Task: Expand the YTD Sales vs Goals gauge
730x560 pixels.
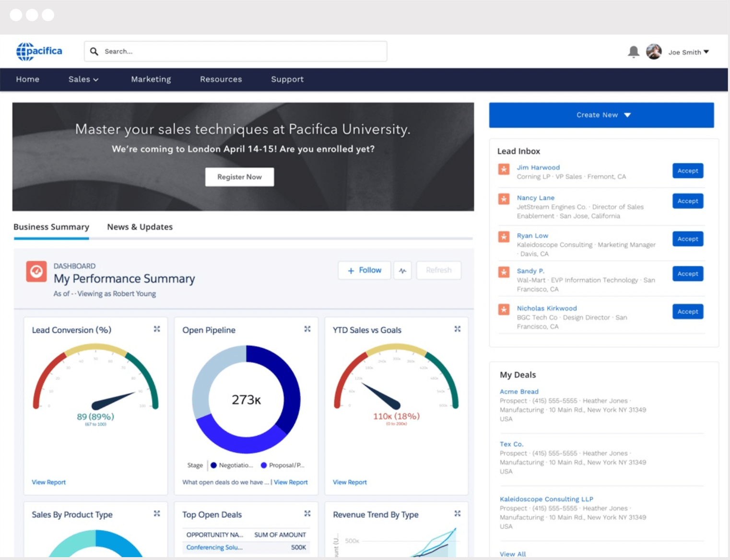Action: 457,329
